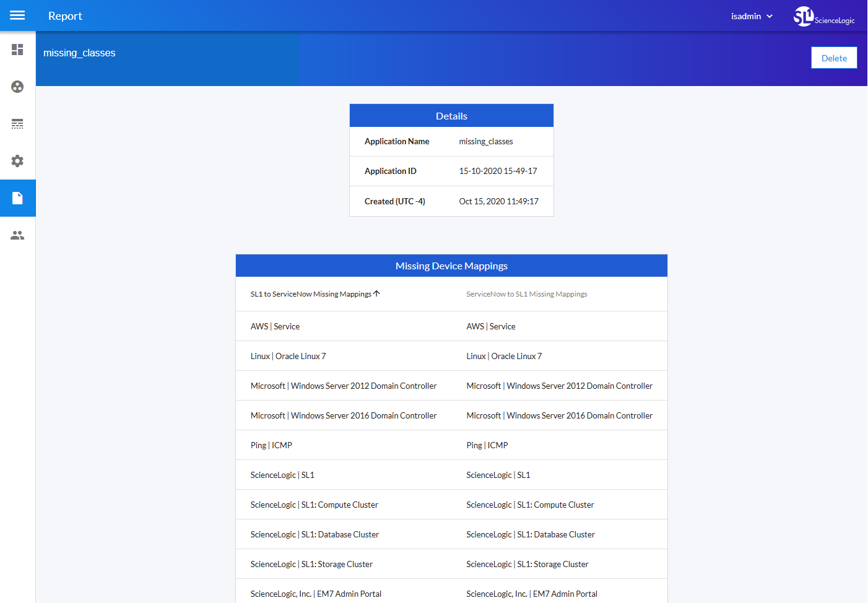The image size is (868, 603).
Task: Open the hamburger navigation menu
Action: (17, 15)
